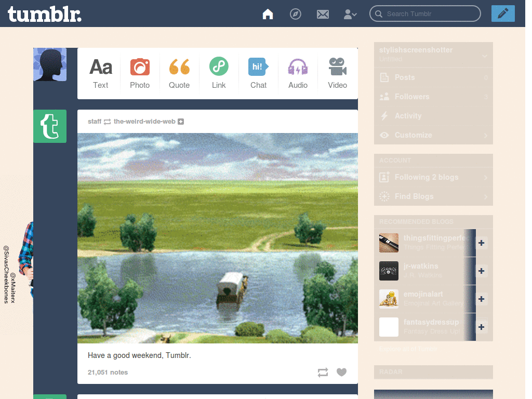Open the stylishscreenshotter blog name
Image resolution: width=532 pixels, height=399 pixels.
pyautogui.click(x=416, y=50)
